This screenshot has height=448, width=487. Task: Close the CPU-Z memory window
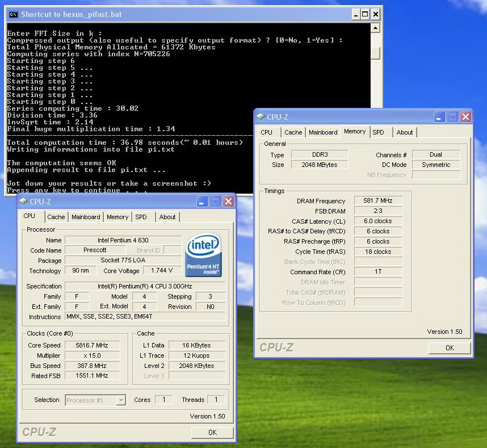(x=465, y=117)
